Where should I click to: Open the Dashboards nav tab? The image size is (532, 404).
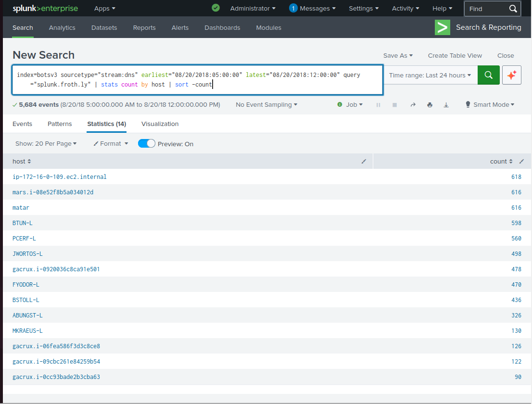222,28
